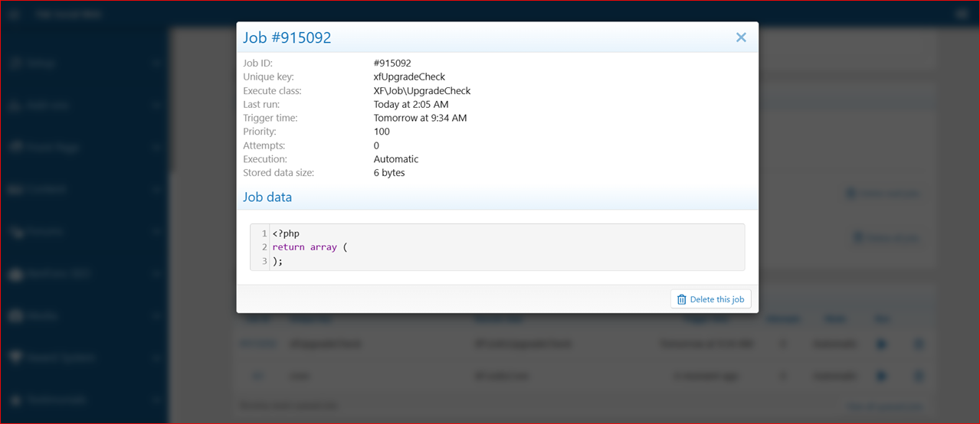Screen dimensions: 980x424
Task: Select the unique key xfUpgradeCheck
Action: click(x=409, y=77)
